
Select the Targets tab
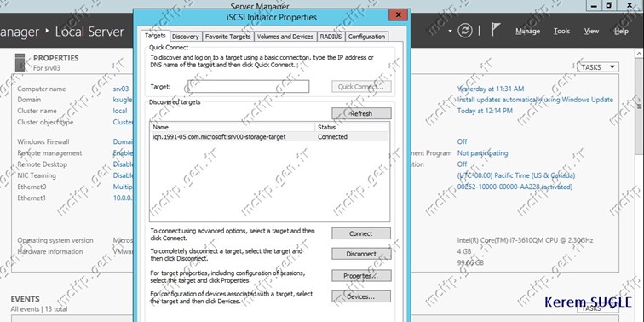coord(155,36)
